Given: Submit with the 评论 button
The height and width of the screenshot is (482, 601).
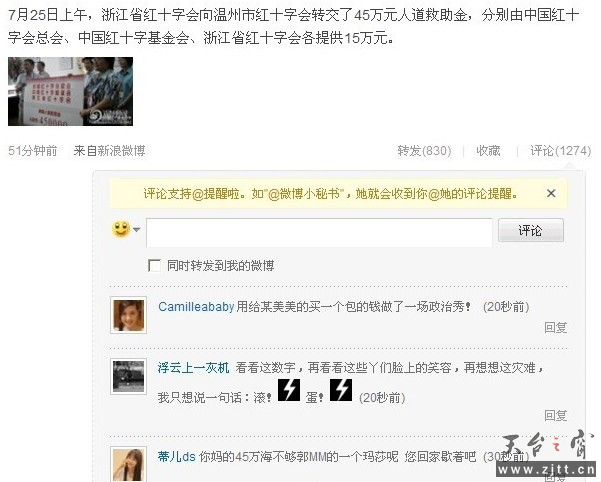Looking at the screenshot, I should point(531,230).
